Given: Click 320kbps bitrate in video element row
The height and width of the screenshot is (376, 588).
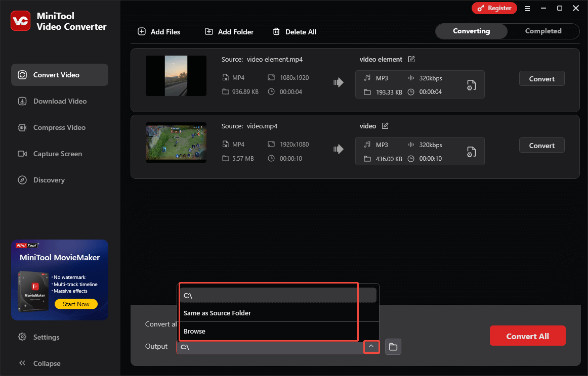Looking at the screenshot, I should (x=431, y=78).
